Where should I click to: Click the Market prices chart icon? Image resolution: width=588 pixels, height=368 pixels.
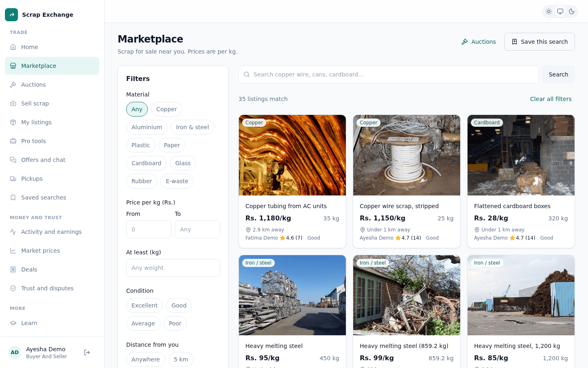tap(13, 251)
